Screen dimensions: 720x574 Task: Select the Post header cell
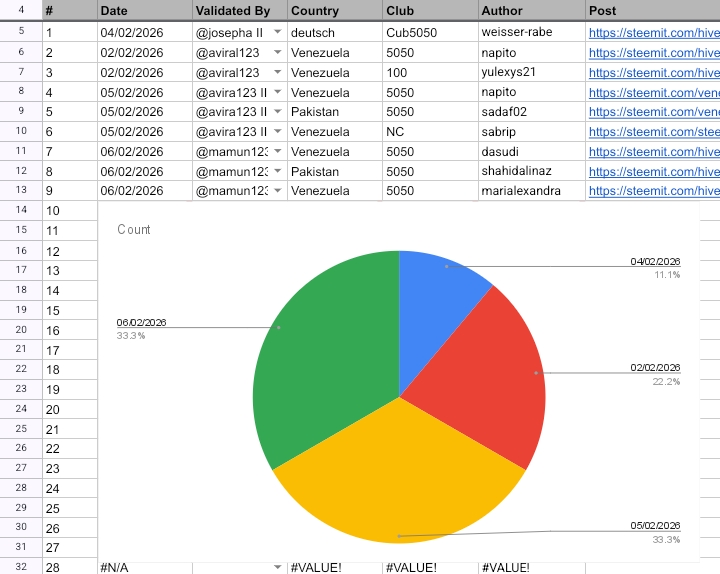(x=652, y=11)
